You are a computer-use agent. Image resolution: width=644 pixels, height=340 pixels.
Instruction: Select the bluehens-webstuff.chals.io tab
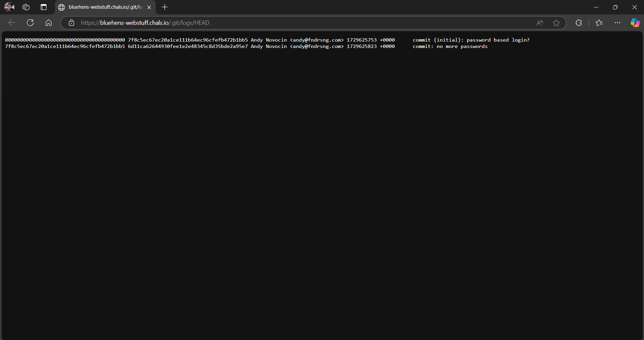tap(105, 7)
